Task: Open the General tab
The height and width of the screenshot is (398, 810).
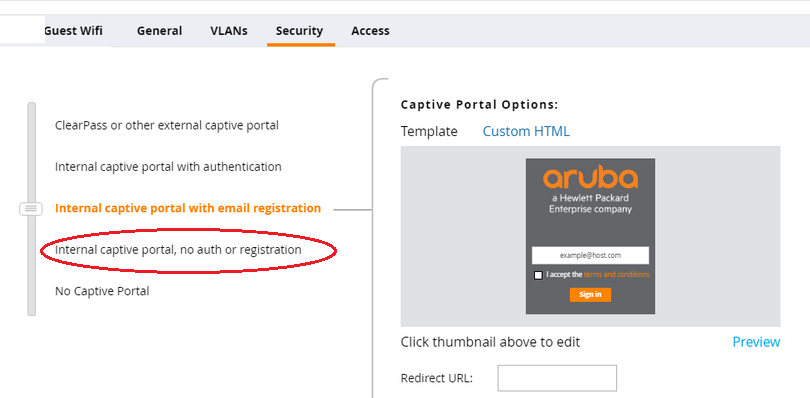Action: pos(159,30)
